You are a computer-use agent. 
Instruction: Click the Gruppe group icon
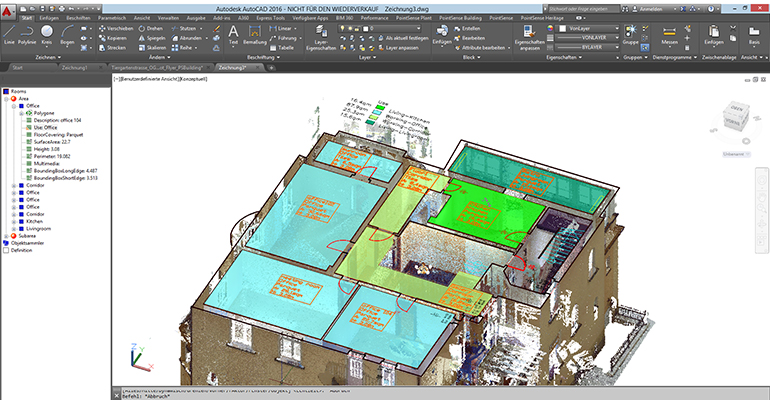[630, 34]
